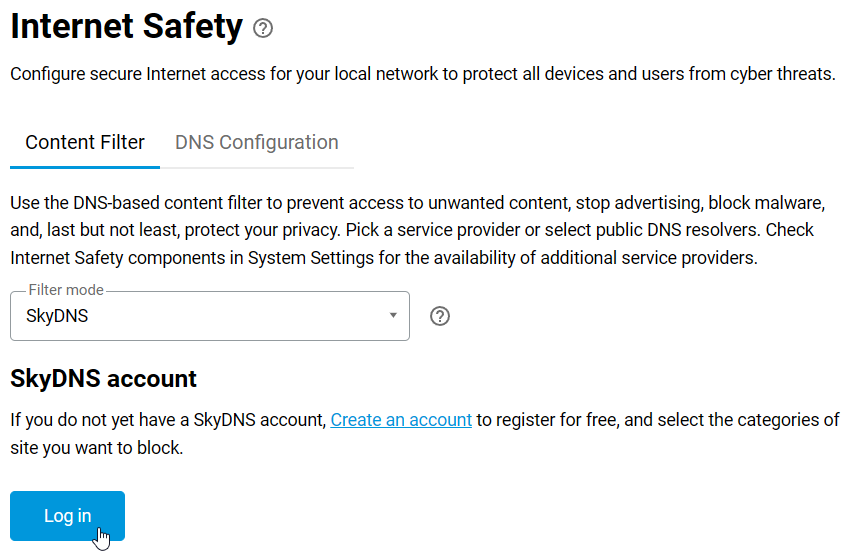Click the Internet Safety page title
Viewport: 862px width, 551px height.
126,26
